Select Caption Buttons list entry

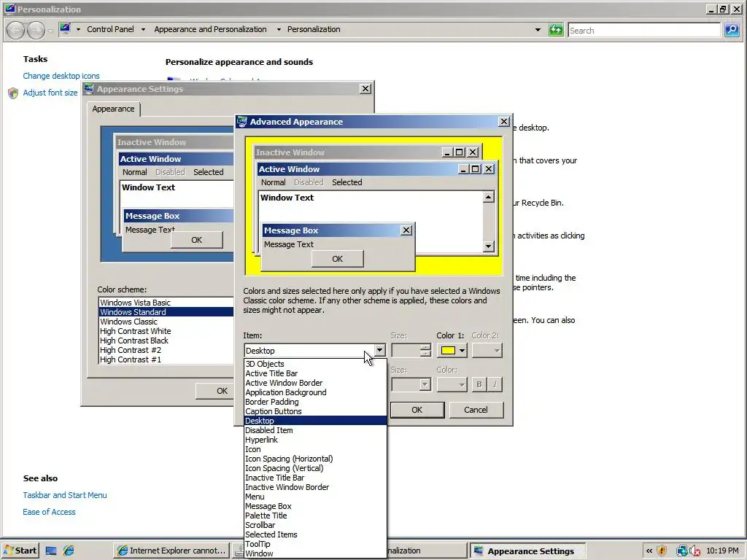(x=315, y=411)
